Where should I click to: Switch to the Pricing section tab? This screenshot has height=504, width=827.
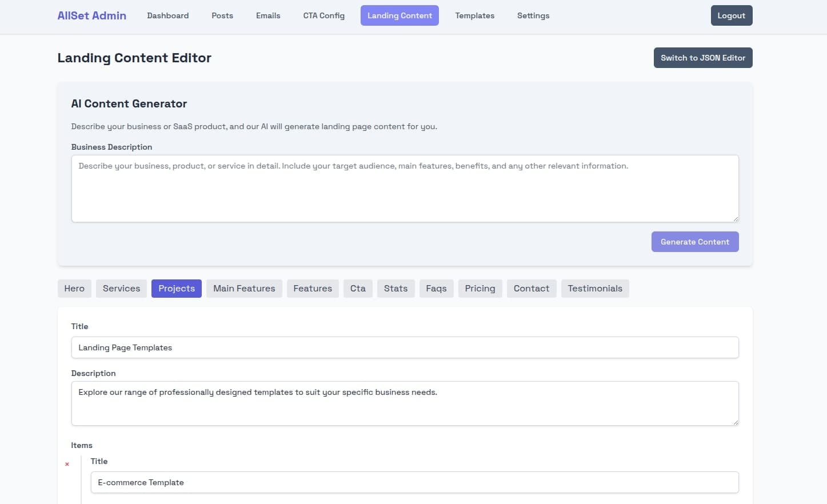pyautogui.click(x=480, y=288)
